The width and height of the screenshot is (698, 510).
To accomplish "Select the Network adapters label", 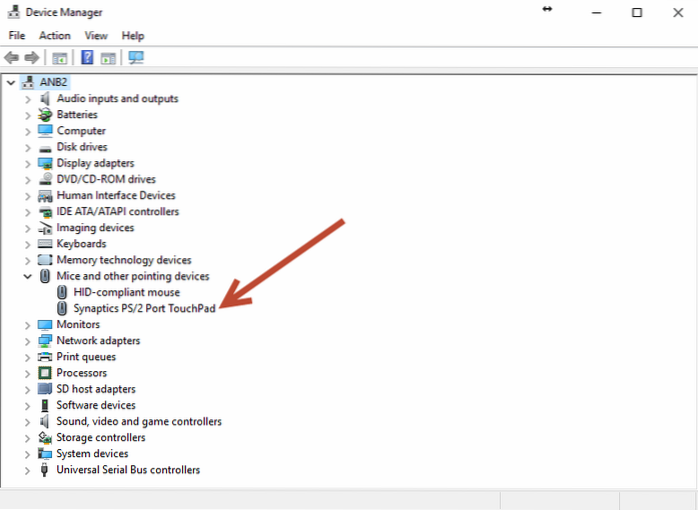I will coord(98,340).
